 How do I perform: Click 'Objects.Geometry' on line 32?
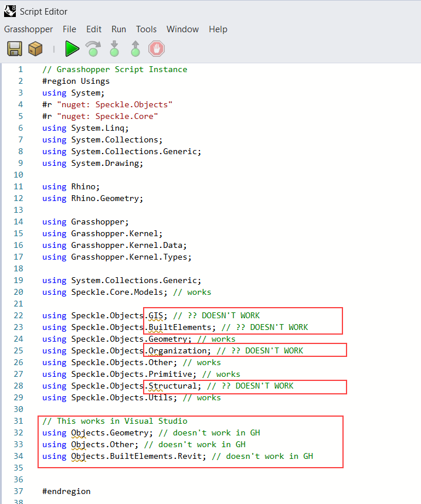tap(110, 433)
